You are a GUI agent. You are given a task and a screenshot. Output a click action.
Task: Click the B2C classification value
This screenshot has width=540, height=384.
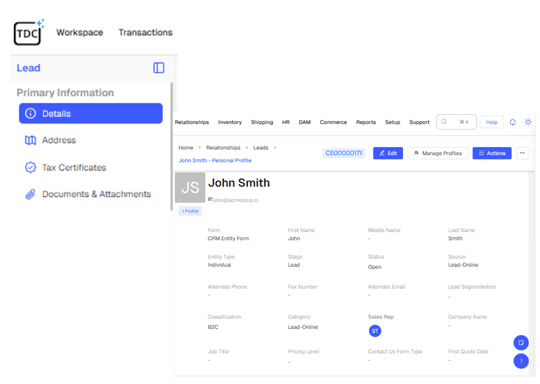[x=213, y=327]
